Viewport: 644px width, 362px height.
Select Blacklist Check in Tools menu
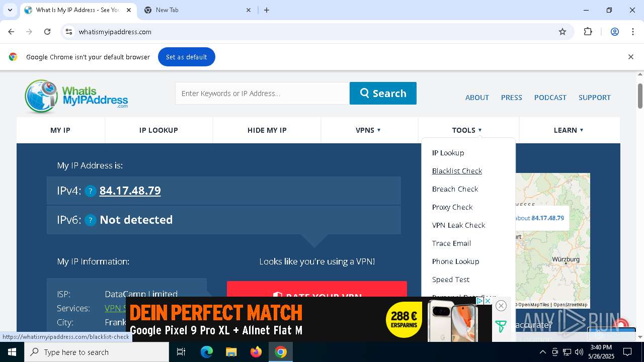[x=457, y=171]
